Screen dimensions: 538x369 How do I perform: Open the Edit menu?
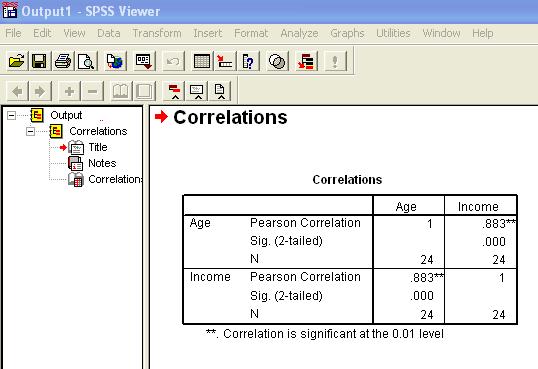(42, 33)
